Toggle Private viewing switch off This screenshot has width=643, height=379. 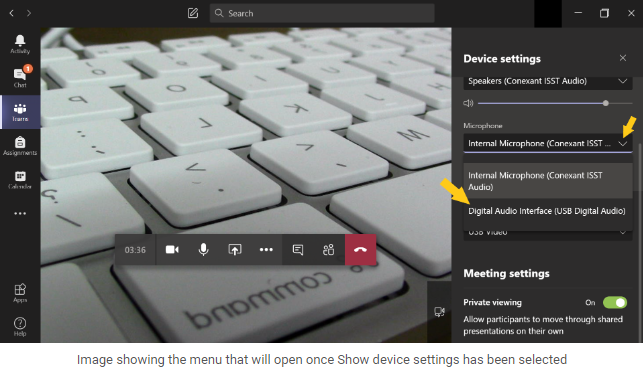click(615, 303)
